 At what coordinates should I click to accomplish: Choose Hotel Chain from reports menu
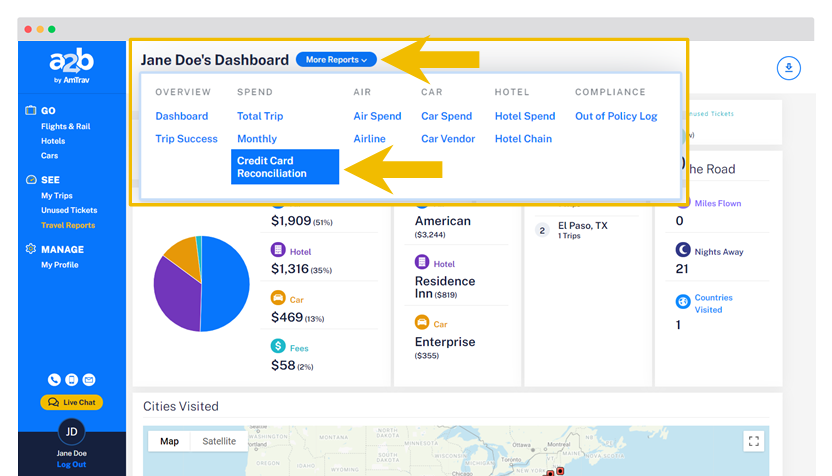(x=523, y=139)
